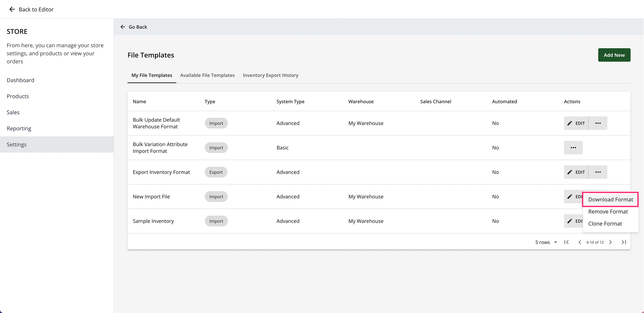The height and width of the screenshot is (313, 644).
Task: Go to first page of table
Action: click(567, 242)
